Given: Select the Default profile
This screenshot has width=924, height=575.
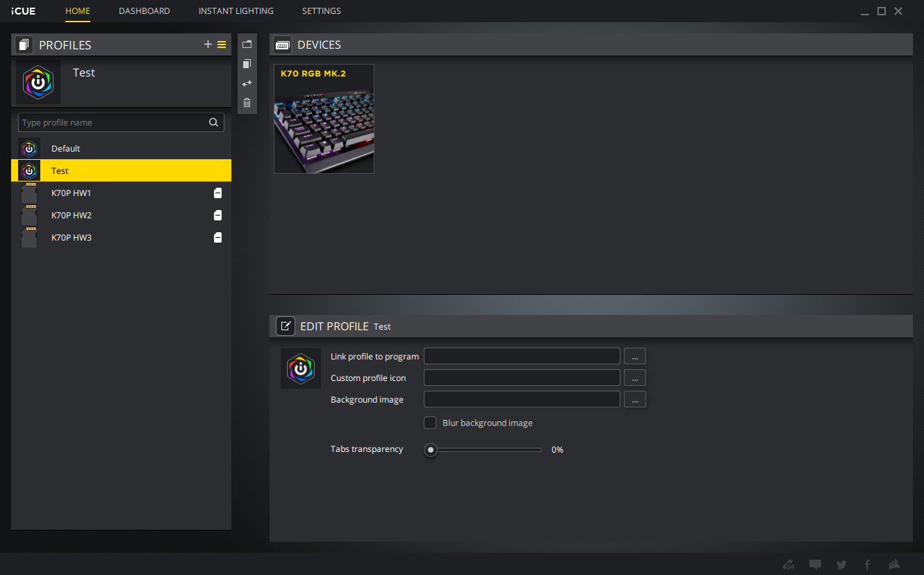Looking at the screenshot, I should coord(121,148).
